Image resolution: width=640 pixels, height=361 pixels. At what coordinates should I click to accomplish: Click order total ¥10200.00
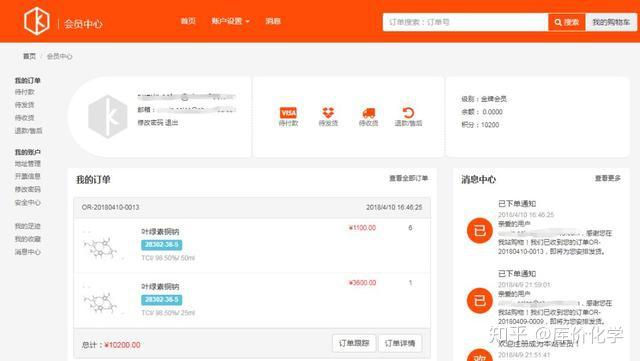pyautogui.click(x=122, y=345)
